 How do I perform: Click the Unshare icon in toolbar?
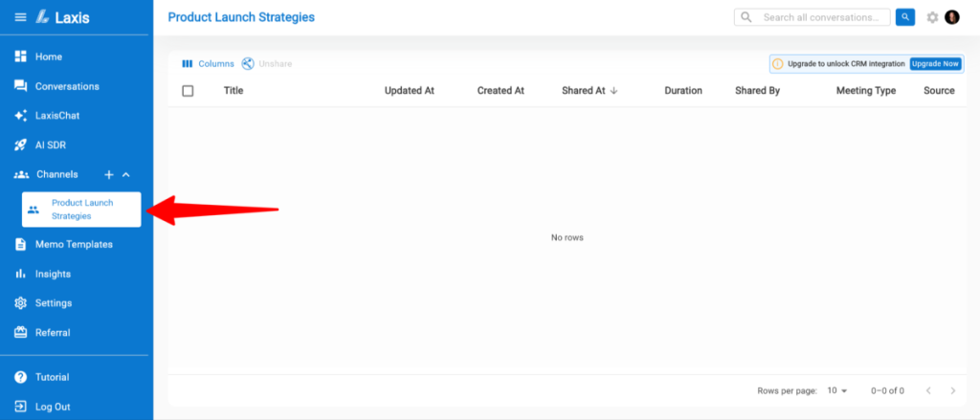tap(248, 64)
